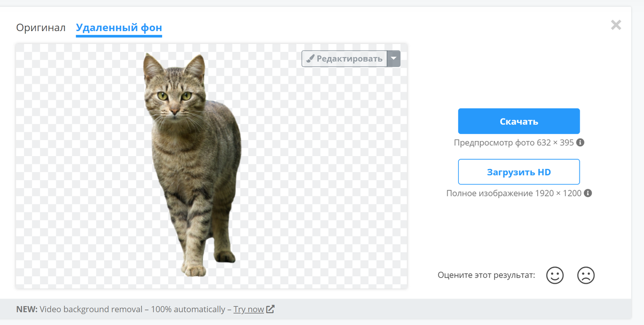Open the Try now link
The height and width of the screenshot is (325, 644).
(x=248, y=309)
